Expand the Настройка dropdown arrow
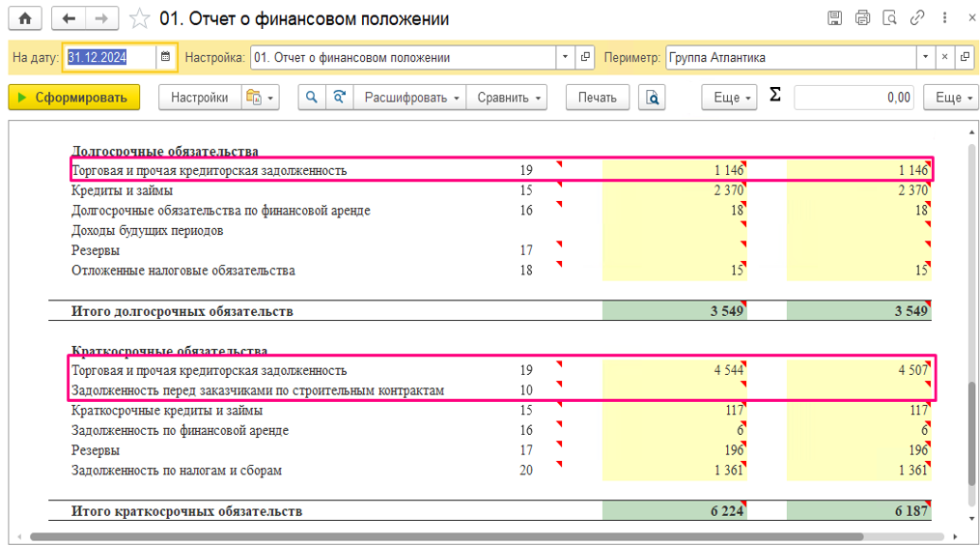980x546 pixels. click(x=565, y=57)
